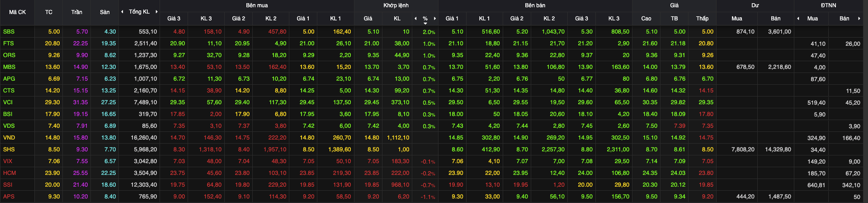Screen dimensions: 868x203
Task: Click the Mã CK column header
Action: pos(18,12)
